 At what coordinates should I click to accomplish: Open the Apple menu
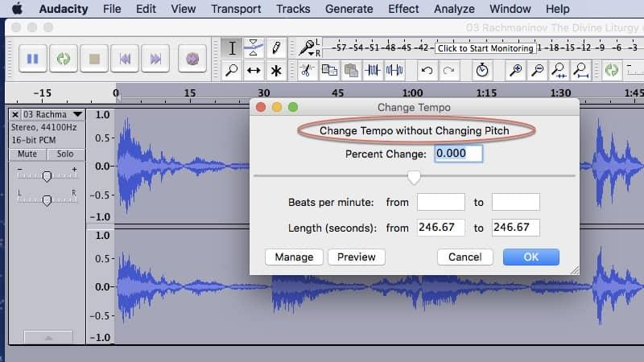(x=17, y=9)
